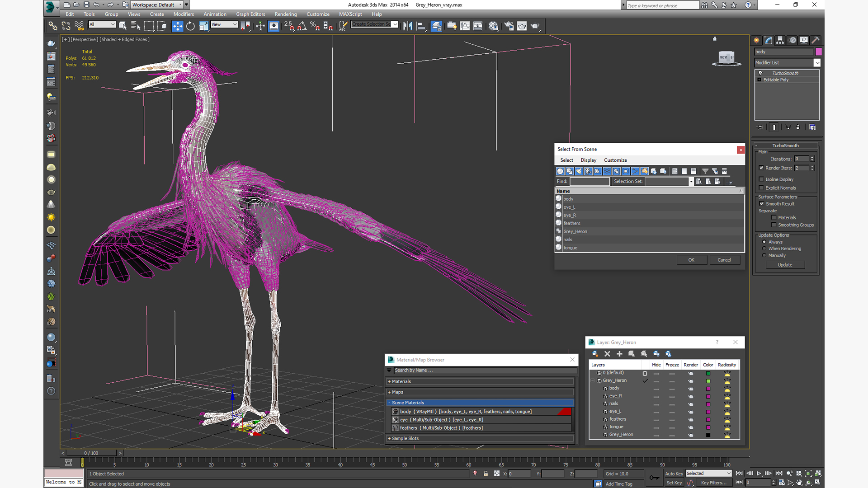Screen dimensions: 868x488
Task: Open the selection filter All dropdown
Action: [102, 24]
